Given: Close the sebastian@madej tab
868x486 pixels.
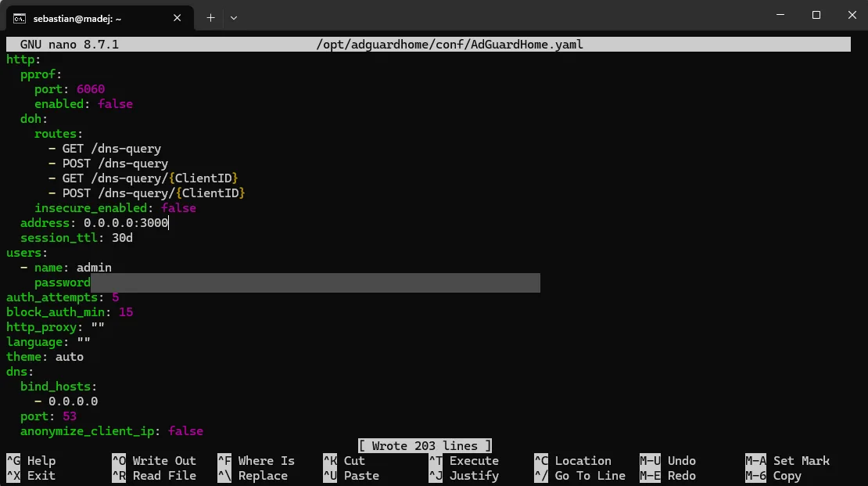Looking at the screenshot, I should [178, 18].
